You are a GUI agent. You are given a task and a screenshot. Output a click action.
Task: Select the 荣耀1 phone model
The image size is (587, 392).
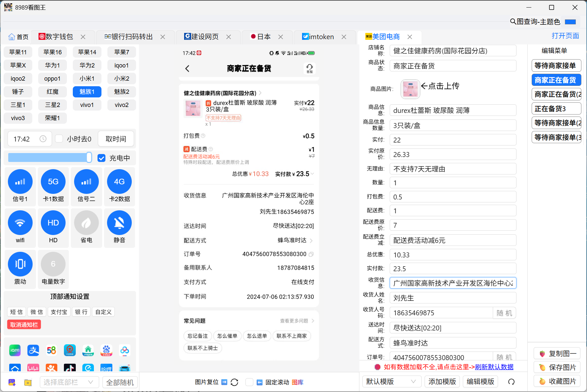pos(52,118)
